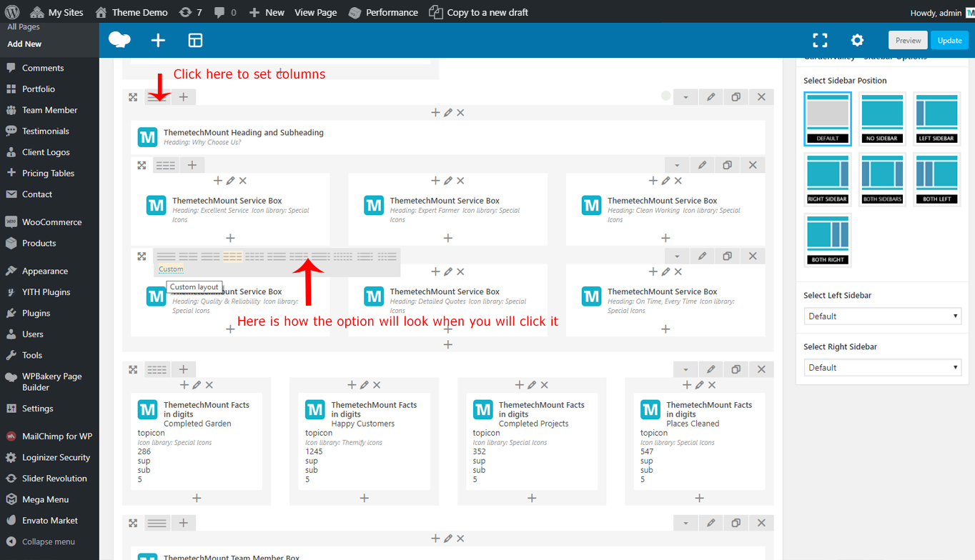Select the Both Right sidebar thumbnail
The image size is (975, 560).
click(x=828, y=240)
